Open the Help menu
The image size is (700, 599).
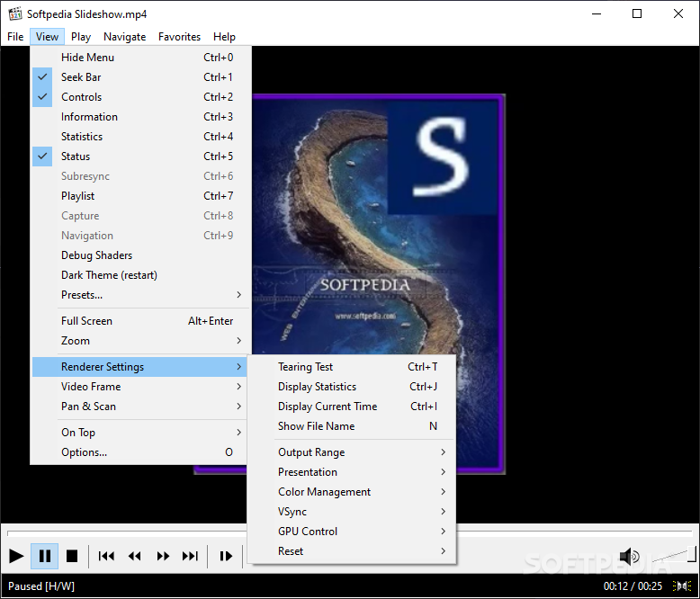224,37
